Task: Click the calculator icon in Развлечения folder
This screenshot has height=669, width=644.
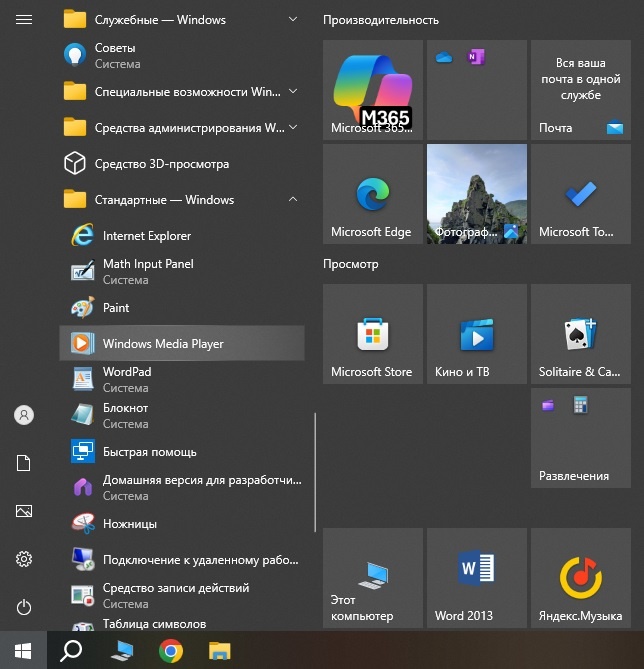Action: (580, 405)
